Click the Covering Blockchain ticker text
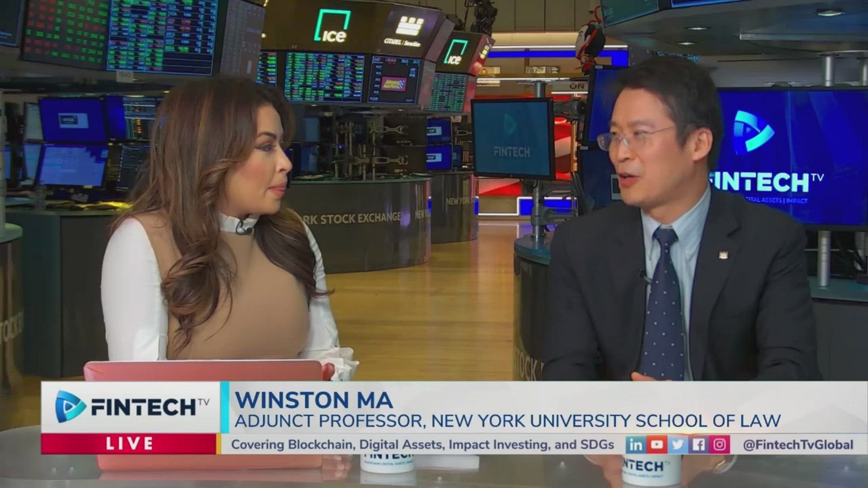The width and height of the screenshot is (868, 488). point(423,445)
